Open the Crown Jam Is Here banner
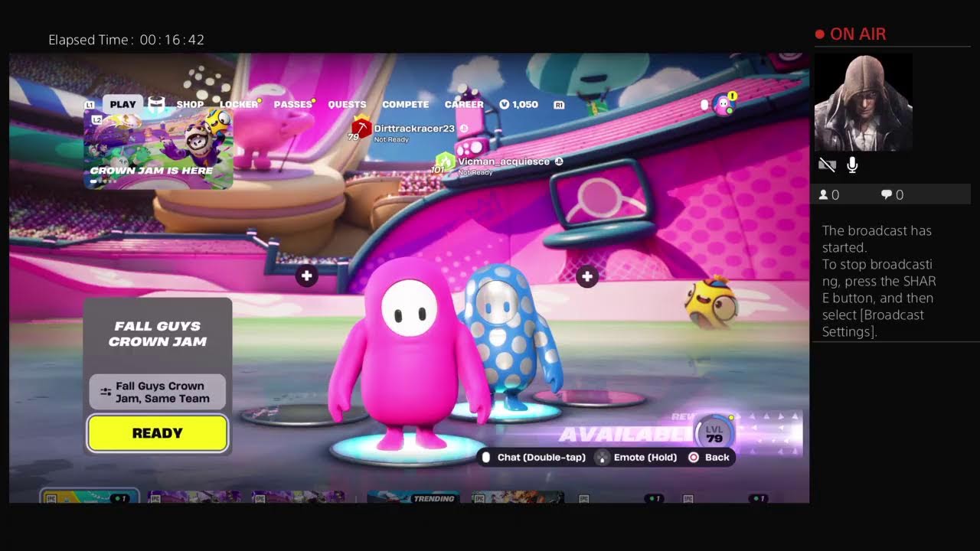The width and height of the screenshot is (980, 551). click(x=158, y=149)
